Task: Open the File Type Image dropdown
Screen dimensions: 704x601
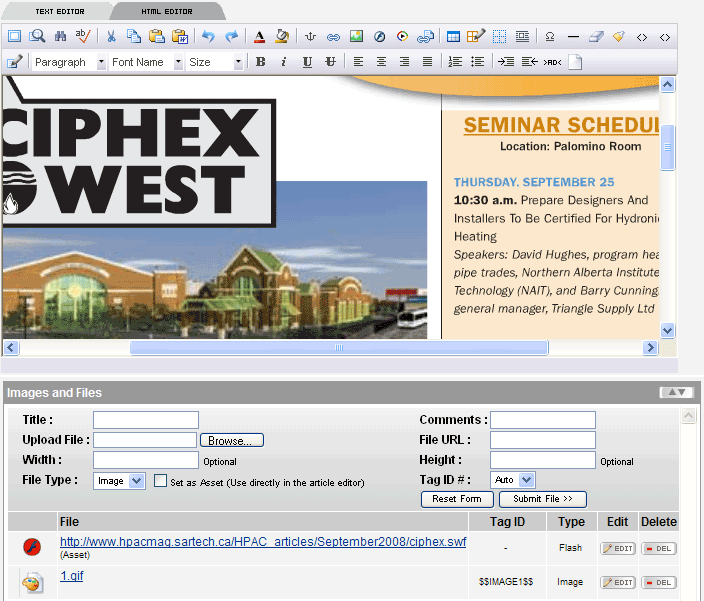Action: pos(119,481)
